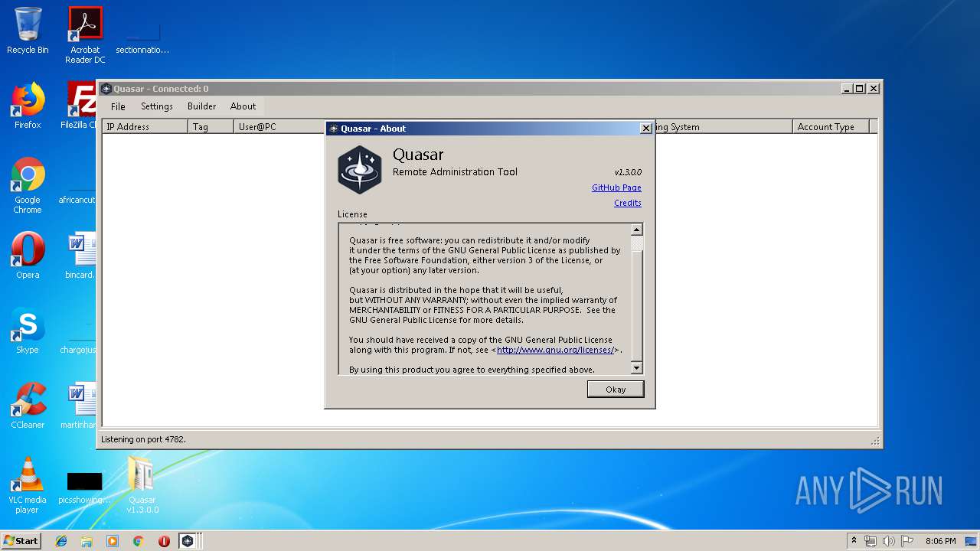980x551 pixels.
Task: Click the Okay button
Action: [616, 390]
